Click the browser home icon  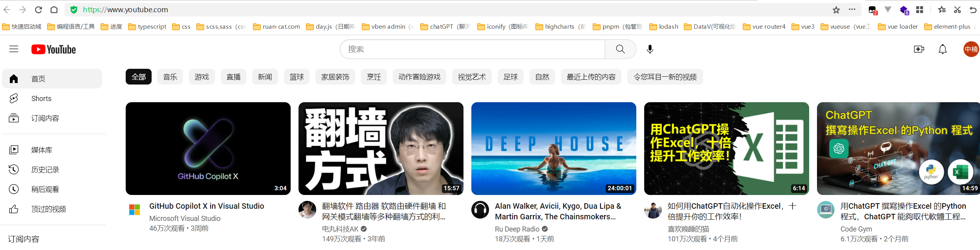(54, 10)
